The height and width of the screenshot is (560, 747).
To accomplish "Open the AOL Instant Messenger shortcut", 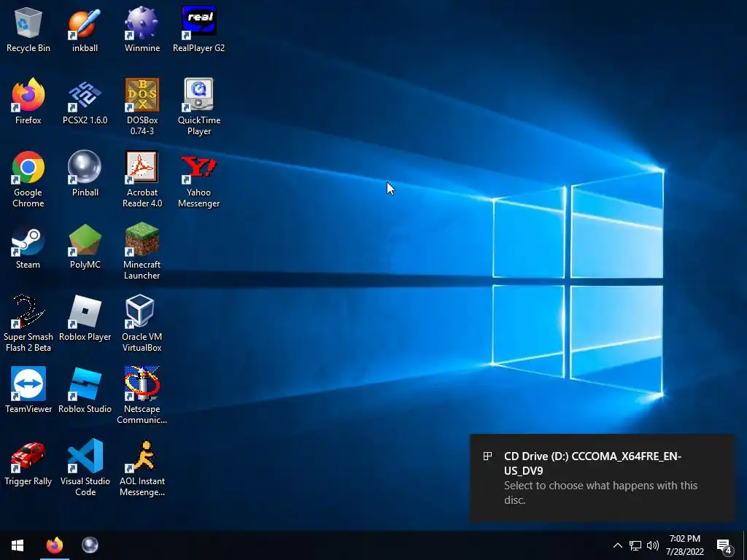I will point(142,468).
